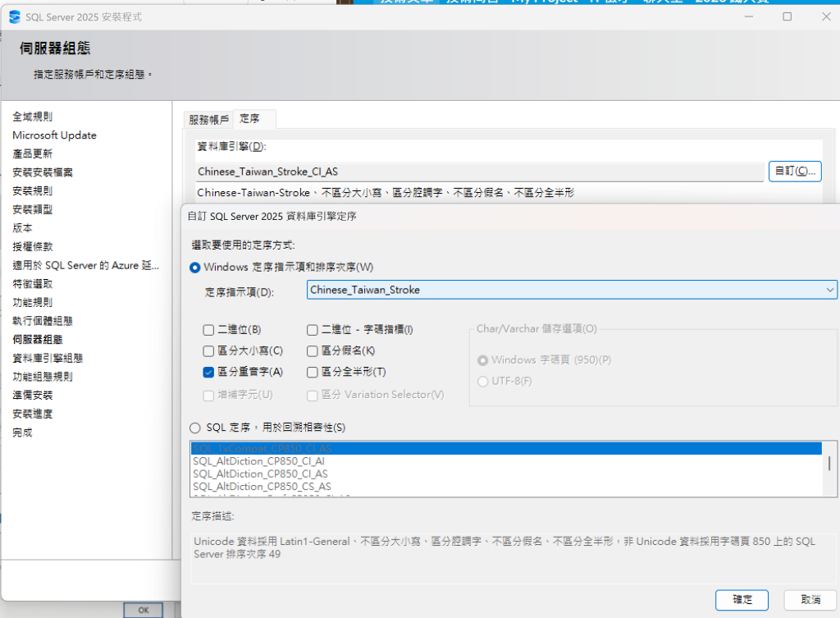Minimize the SQL Server installer window

(x=749, y=16)
